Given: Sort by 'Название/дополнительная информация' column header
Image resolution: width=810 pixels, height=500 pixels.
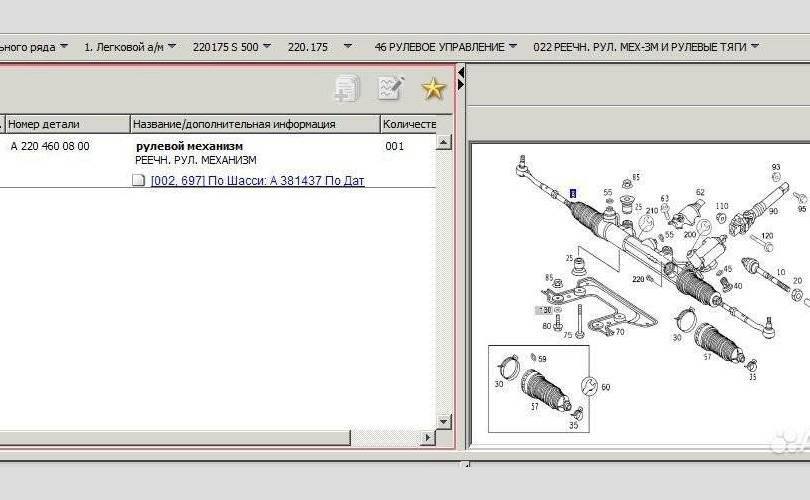Looking at the screenshot, I should point(254,124).
